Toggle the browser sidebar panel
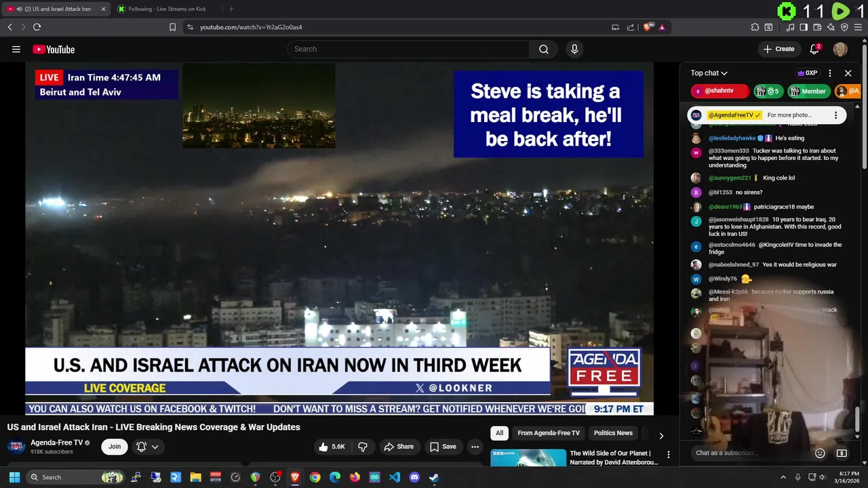Viewport: 868px width, 488px height. point(804,27)
